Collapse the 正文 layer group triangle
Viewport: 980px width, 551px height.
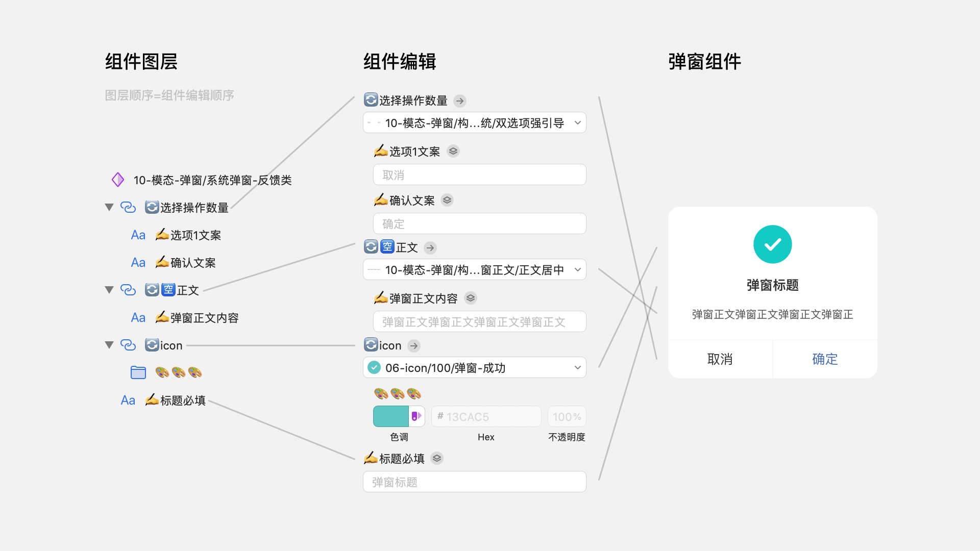pyautogui.click(x=109, y=290)
